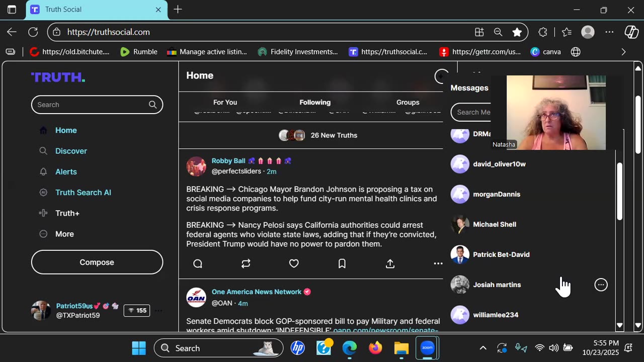The height and width of the screenshot is (362, 644).
Task: Open the Rumble bookmark
Action: coord(139,52)
